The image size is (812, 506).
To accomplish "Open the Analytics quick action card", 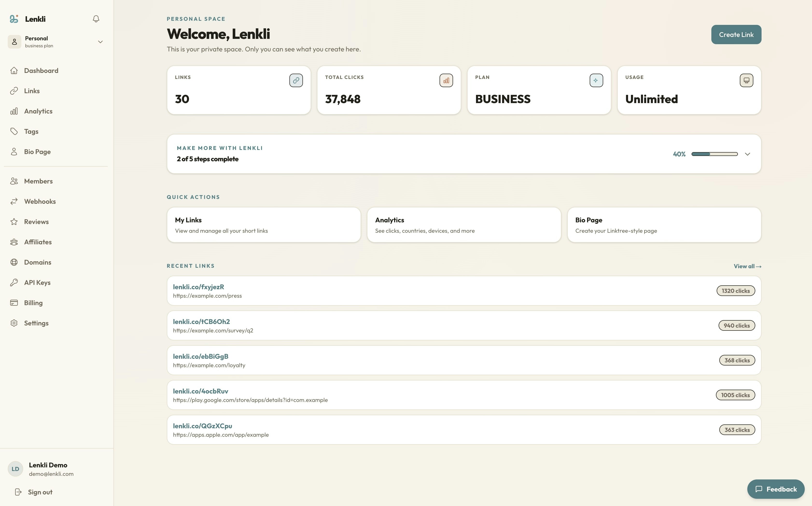I will (x=464, y=225).
